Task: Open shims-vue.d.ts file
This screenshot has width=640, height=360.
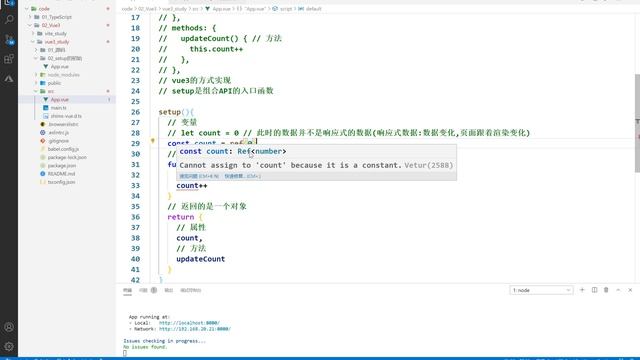Action: pos(66,116)
